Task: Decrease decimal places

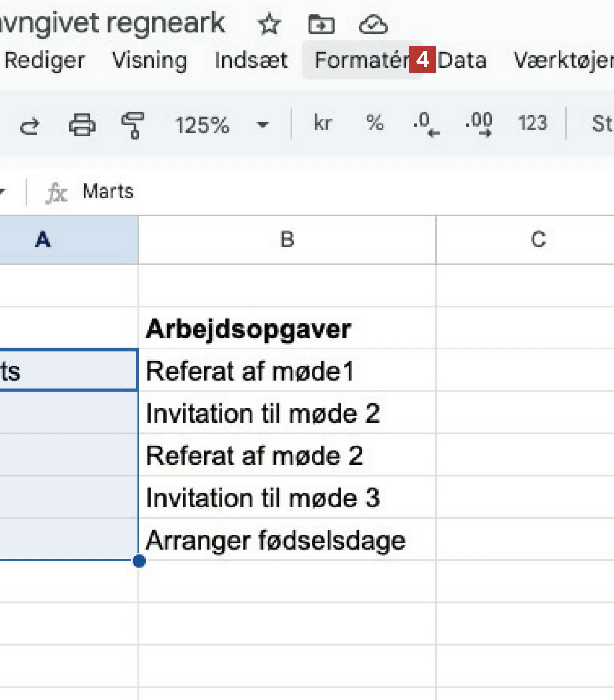Action: (426, 124)
